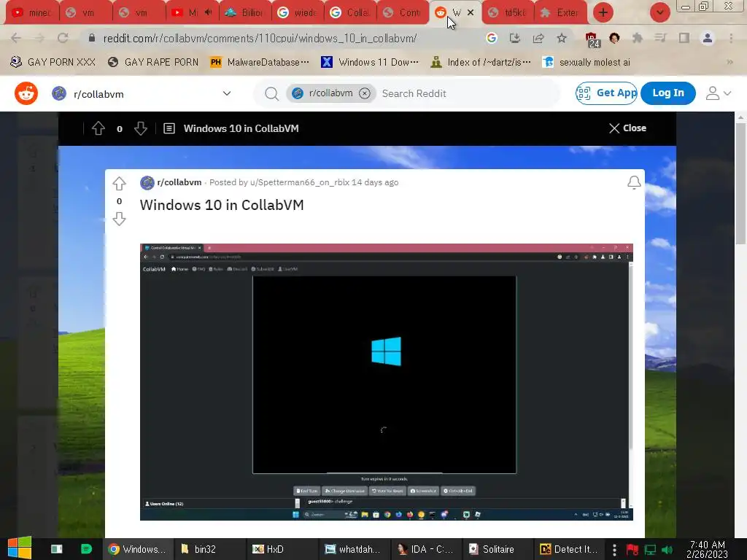Screen dimensions: 747x560
Task: Close the active Reddit tab
Action: pyautogui.click(x=471, y=12)
